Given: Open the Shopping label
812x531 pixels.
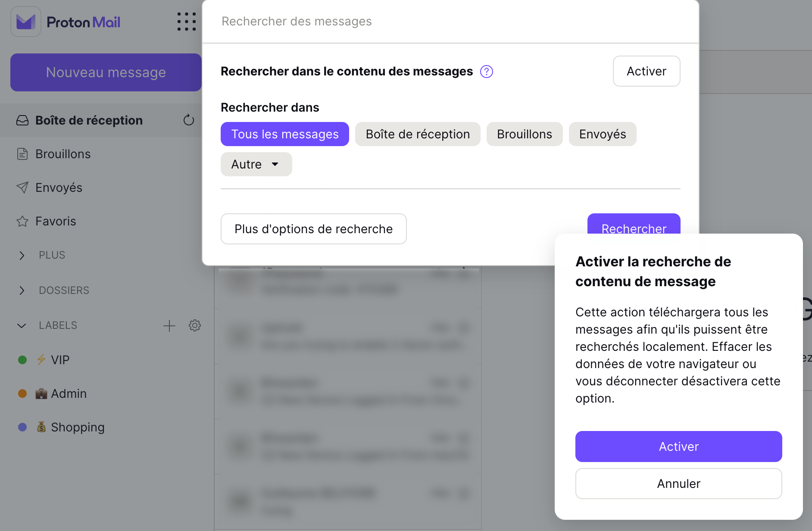Looking at the screenshot, I should pyautogui.click(x=101, y=427).
